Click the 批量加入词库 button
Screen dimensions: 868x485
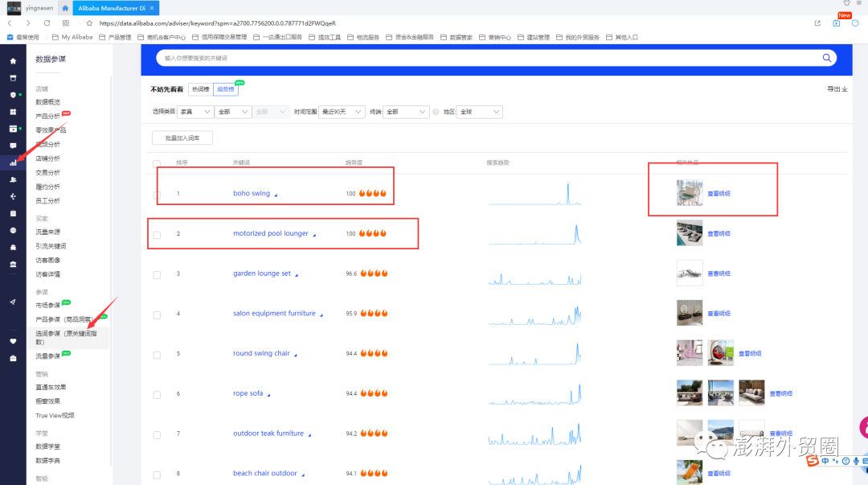[x=182, y=138]
